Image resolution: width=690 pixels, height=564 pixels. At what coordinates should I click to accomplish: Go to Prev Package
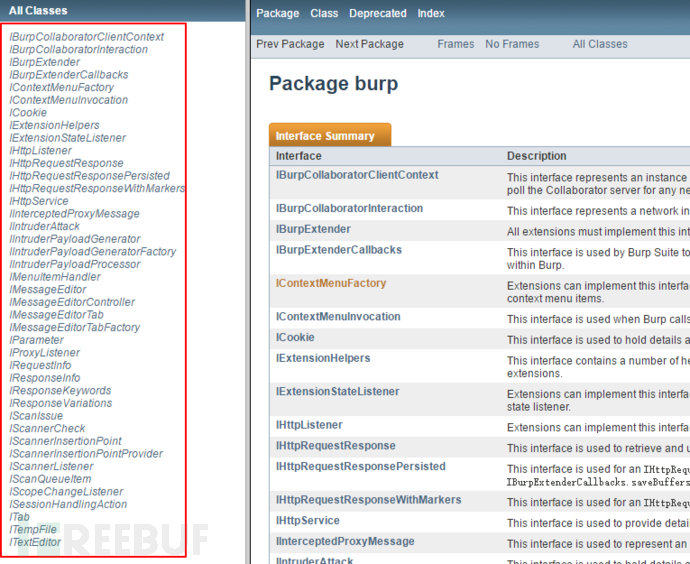290,44
